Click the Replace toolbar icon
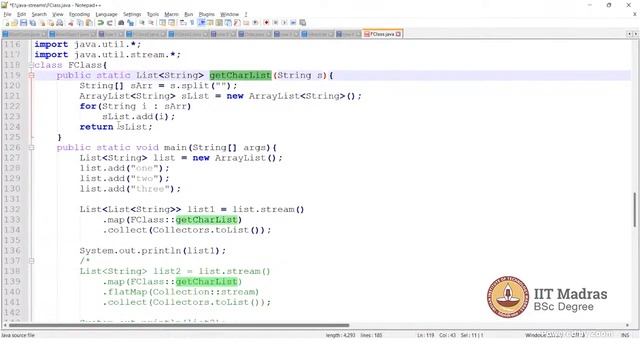 131,22
